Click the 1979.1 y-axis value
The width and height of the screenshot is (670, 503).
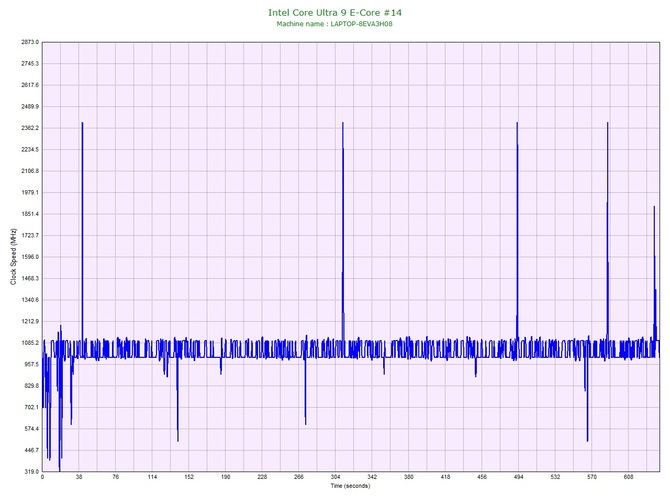click(x=30, y=192)
